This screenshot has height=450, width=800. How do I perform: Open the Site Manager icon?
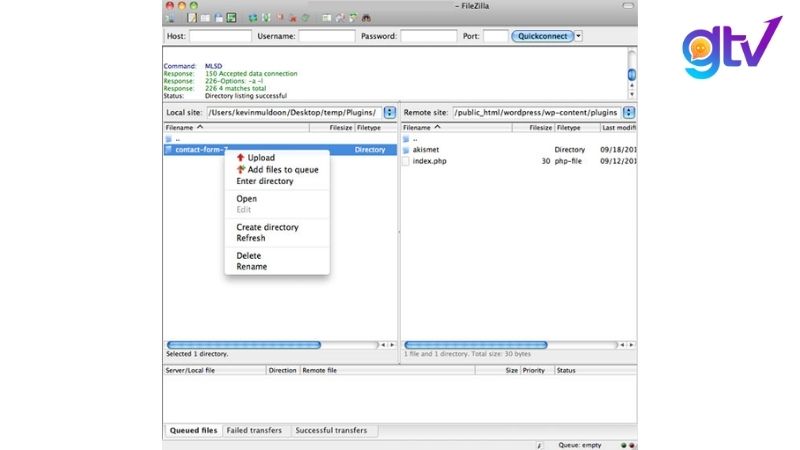(169, 17)
